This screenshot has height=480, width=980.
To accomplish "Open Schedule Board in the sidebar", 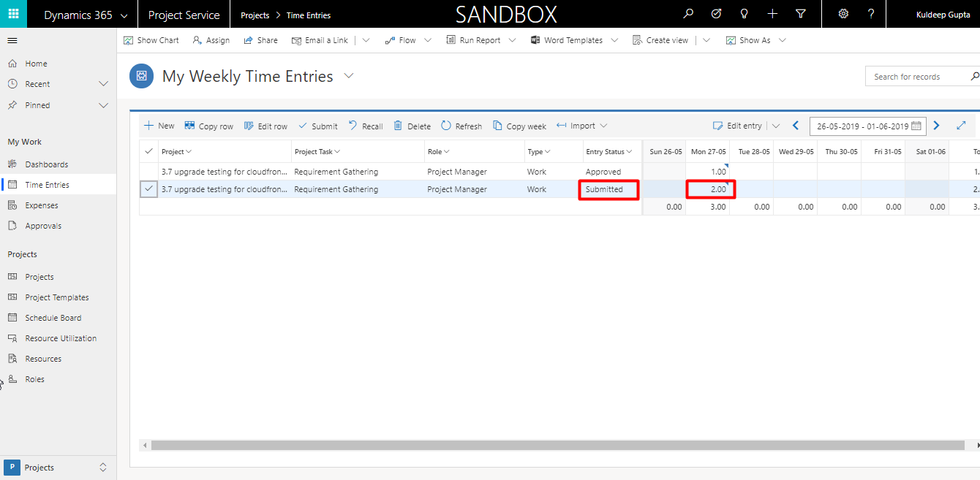I will 53,318.
